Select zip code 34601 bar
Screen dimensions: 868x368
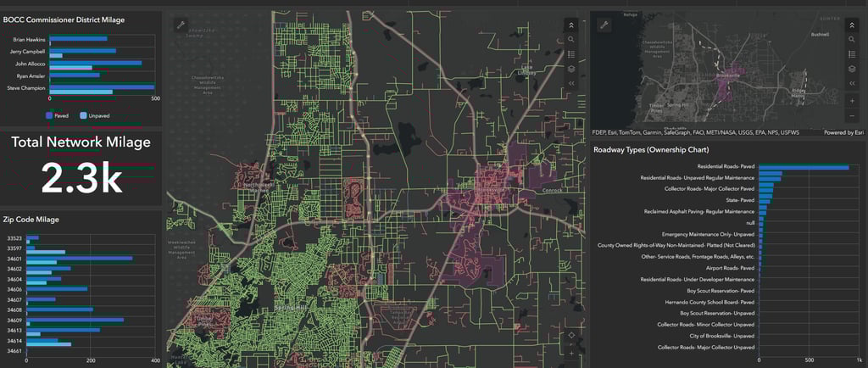point(80,258)
